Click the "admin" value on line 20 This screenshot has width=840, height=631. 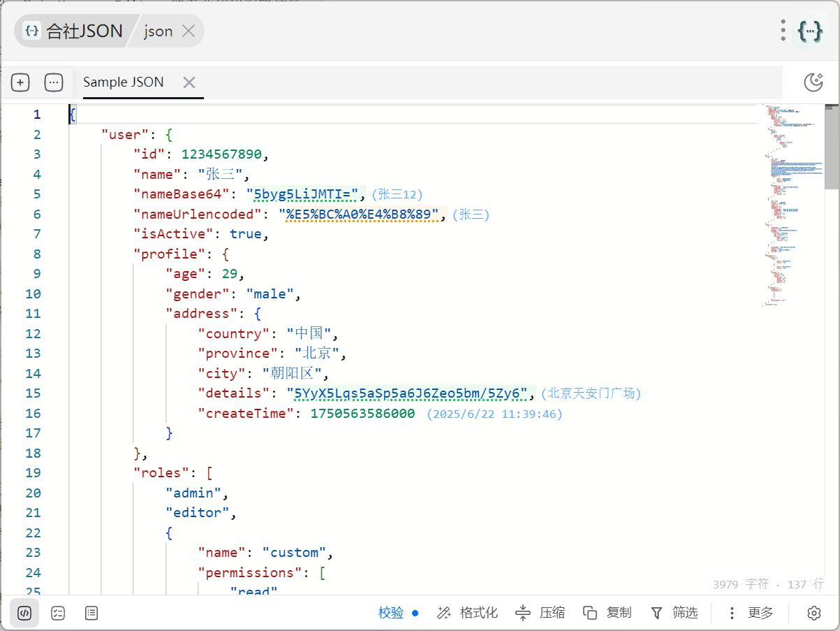pyautogui.click(x=193, y=493)
